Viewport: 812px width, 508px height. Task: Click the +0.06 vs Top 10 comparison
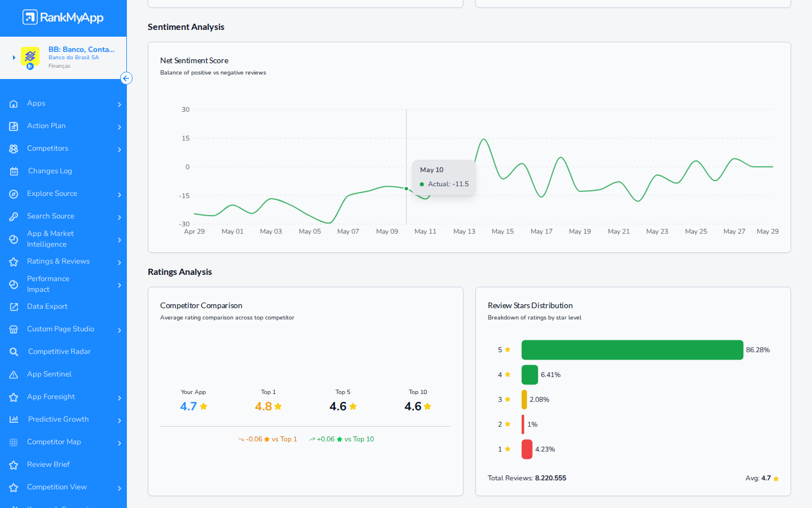(341, 439)
